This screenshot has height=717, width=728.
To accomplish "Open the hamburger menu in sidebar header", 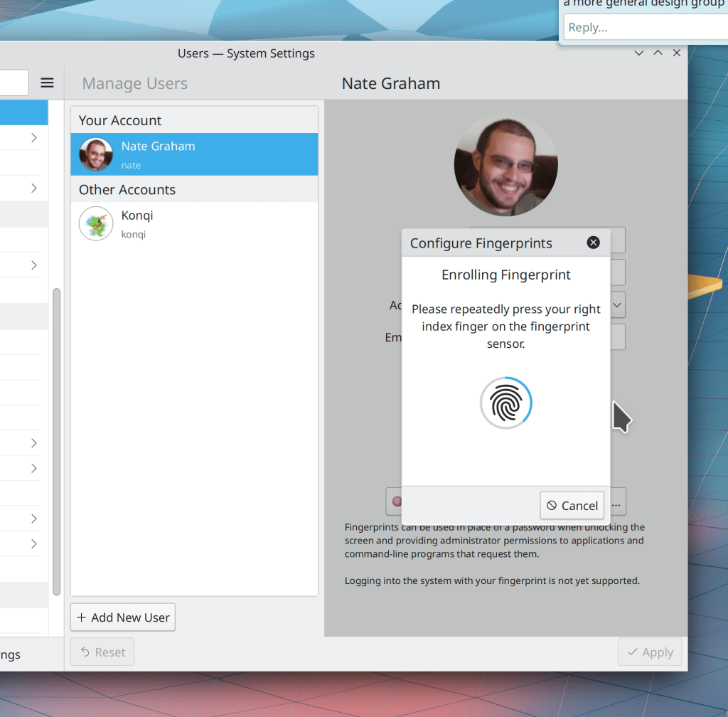I will tap(47, 83).
